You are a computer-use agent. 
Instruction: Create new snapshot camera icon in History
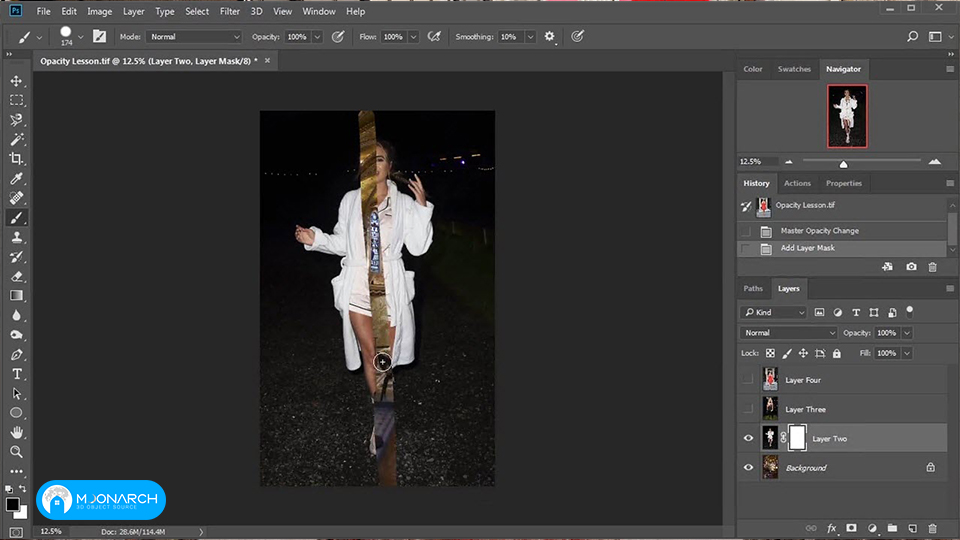(x=912, y=267)
